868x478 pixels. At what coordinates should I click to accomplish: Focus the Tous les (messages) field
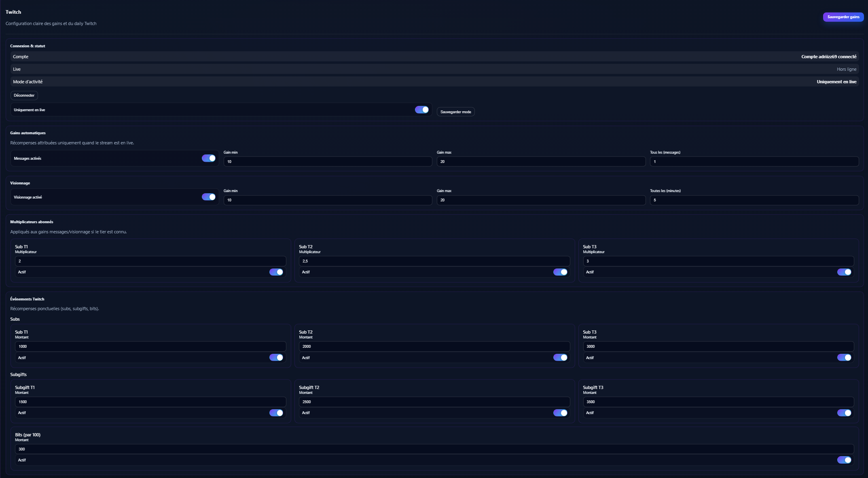click(754, 162)
